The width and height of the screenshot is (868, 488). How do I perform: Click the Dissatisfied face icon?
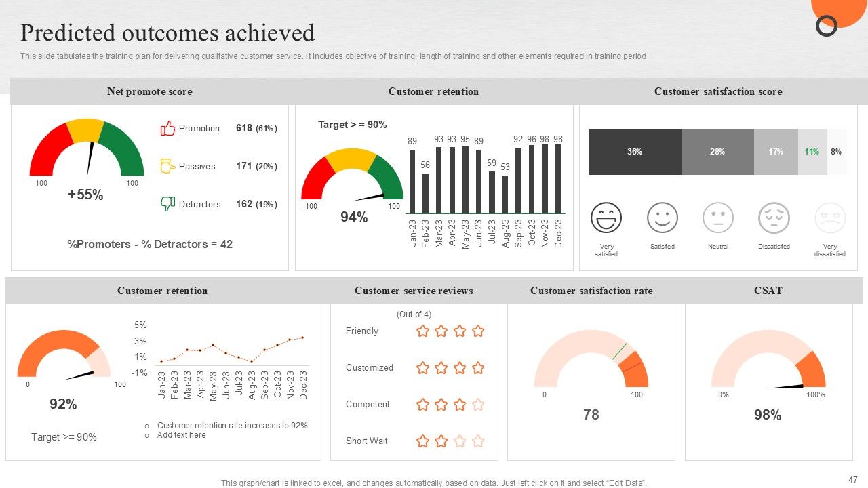click(774, 218)
